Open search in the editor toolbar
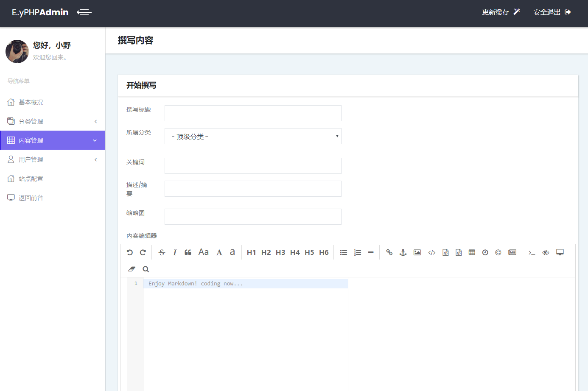Viewport: 588px width, 391px height. [x=146, y=269]
